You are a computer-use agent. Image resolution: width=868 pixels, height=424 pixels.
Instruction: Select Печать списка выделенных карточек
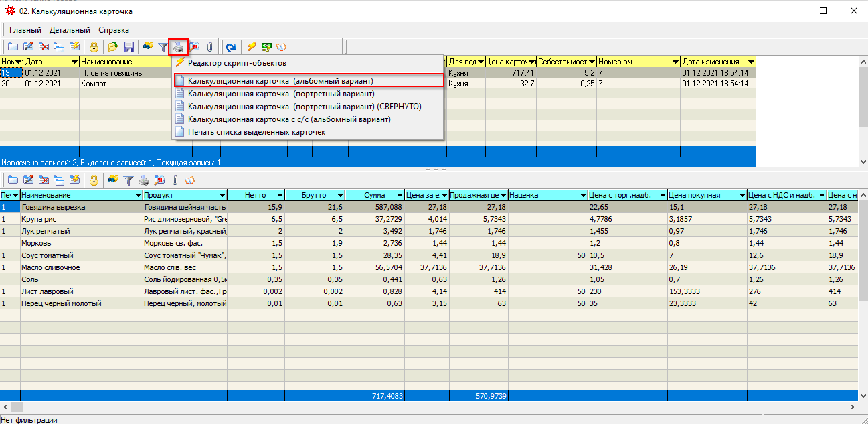tap(256, 132)
